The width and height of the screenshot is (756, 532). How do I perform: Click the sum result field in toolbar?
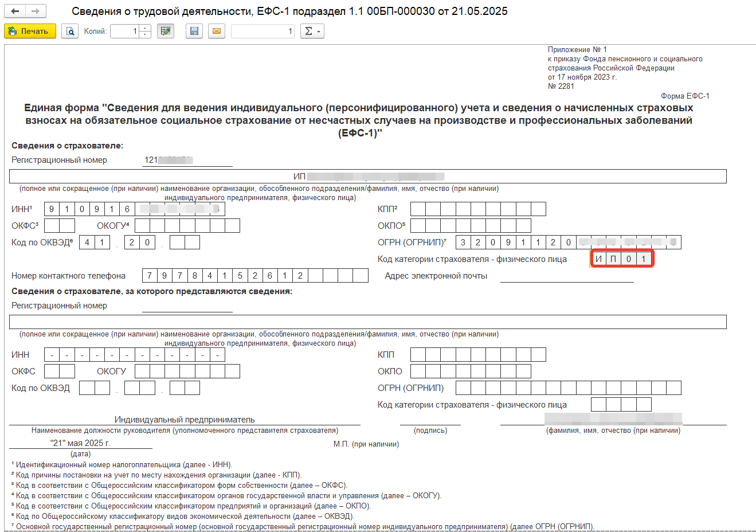point(263,31)
